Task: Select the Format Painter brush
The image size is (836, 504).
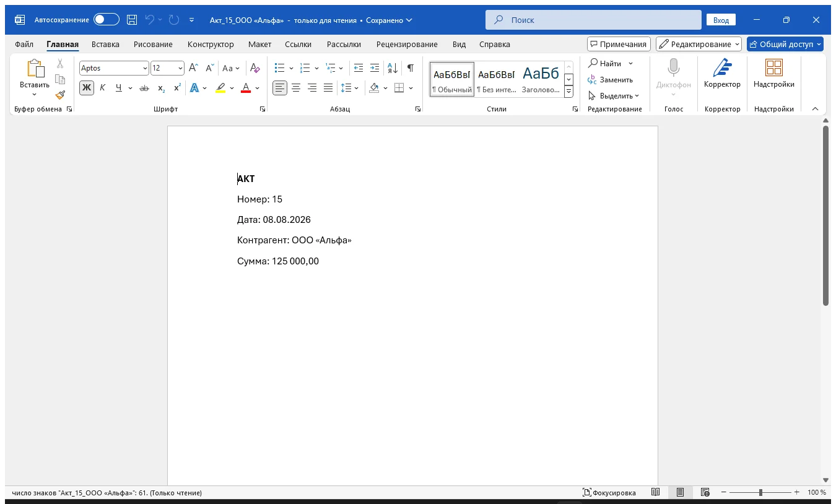Action: (x=60, y=95)
